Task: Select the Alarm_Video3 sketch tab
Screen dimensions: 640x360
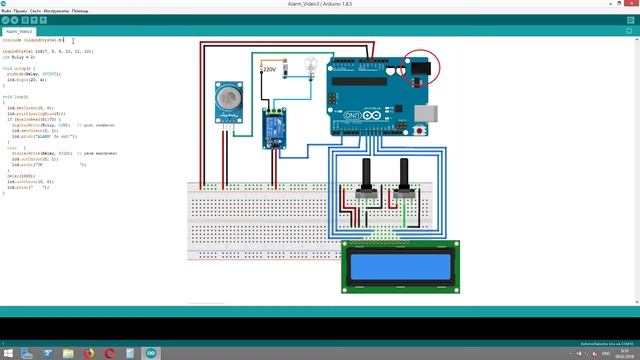Action: point(19,31)
